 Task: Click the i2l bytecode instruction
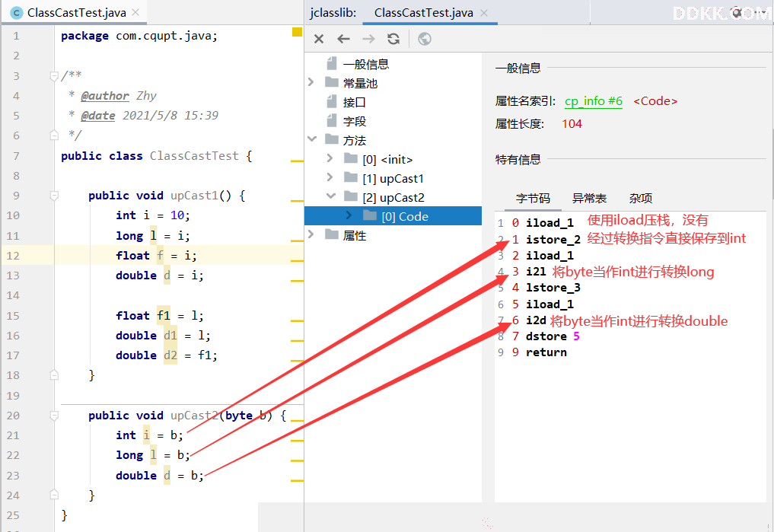tap(536, 272)
